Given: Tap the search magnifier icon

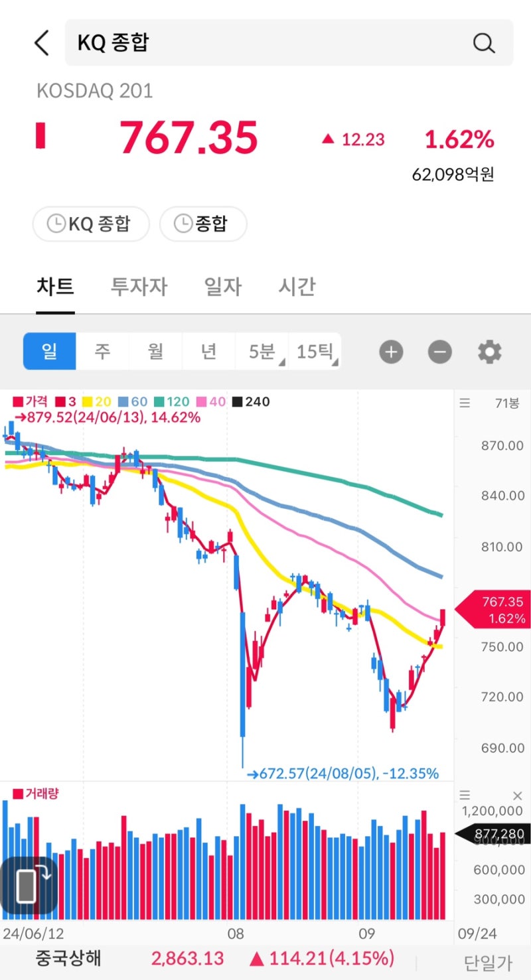Looking at the screenshot, I should (484, 43).
